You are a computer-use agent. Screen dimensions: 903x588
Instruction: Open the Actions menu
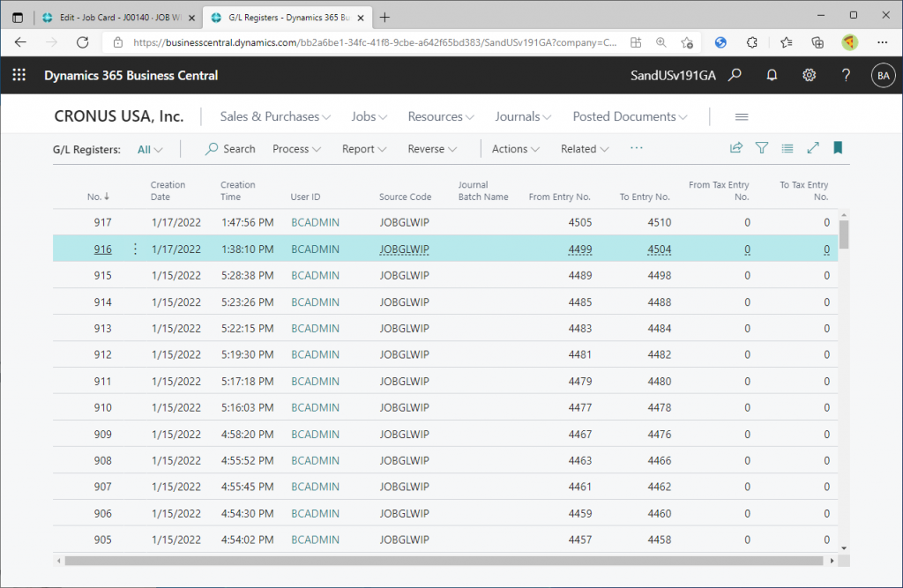tap(515, 149)
